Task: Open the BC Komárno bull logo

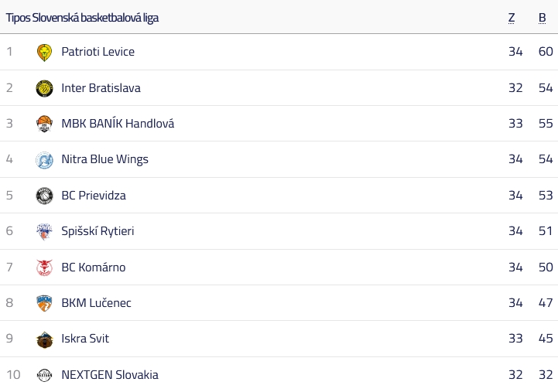Action: [x=44, y=268]
